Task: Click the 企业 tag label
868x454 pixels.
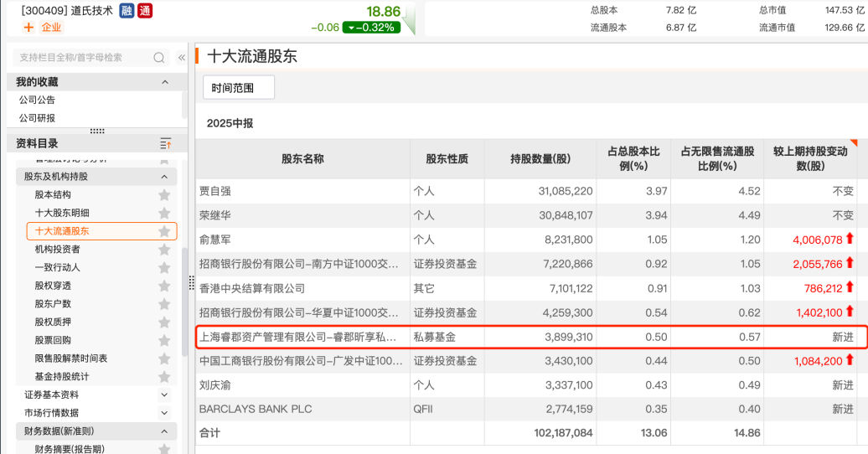Action: pyautogui.click(x=52, y=27)
